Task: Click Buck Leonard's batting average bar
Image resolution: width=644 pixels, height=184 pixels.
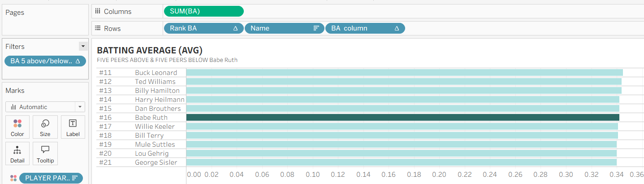Action: [x=404, y=73]
